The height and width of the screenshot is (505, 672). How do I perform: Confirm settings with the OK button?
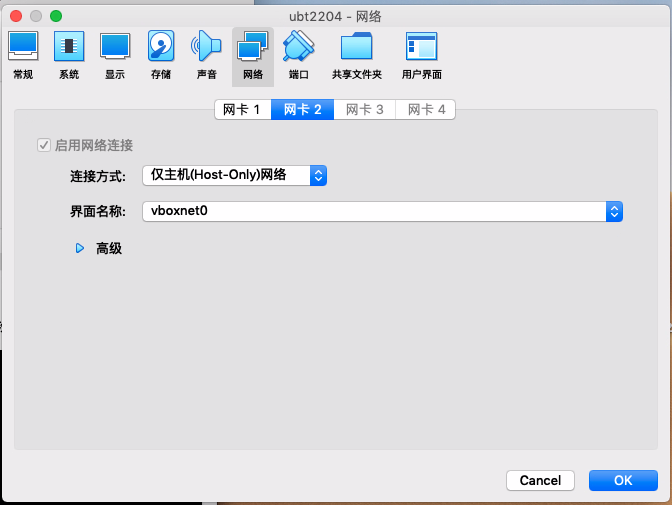pos(623,481)
